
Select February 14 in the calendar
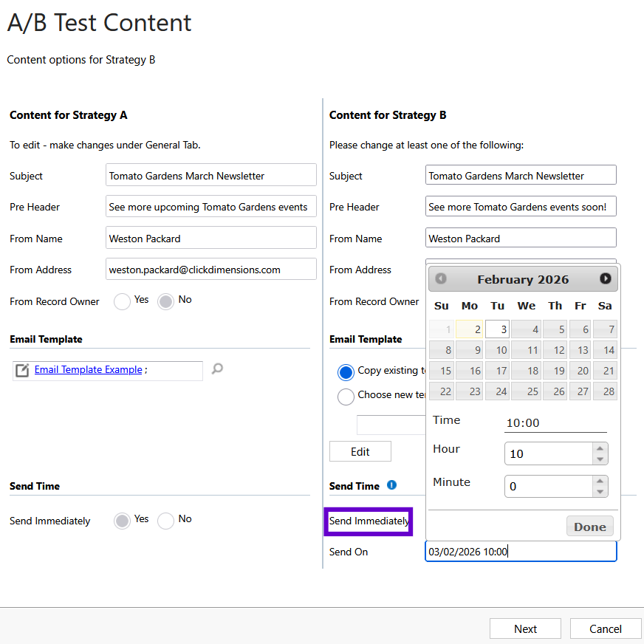point(605,350)
